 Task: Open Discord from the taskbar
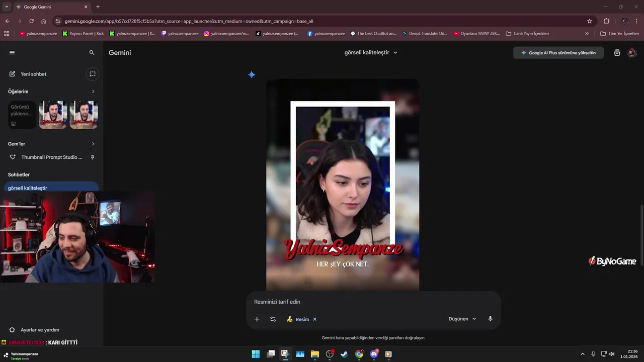click(374, 354)
